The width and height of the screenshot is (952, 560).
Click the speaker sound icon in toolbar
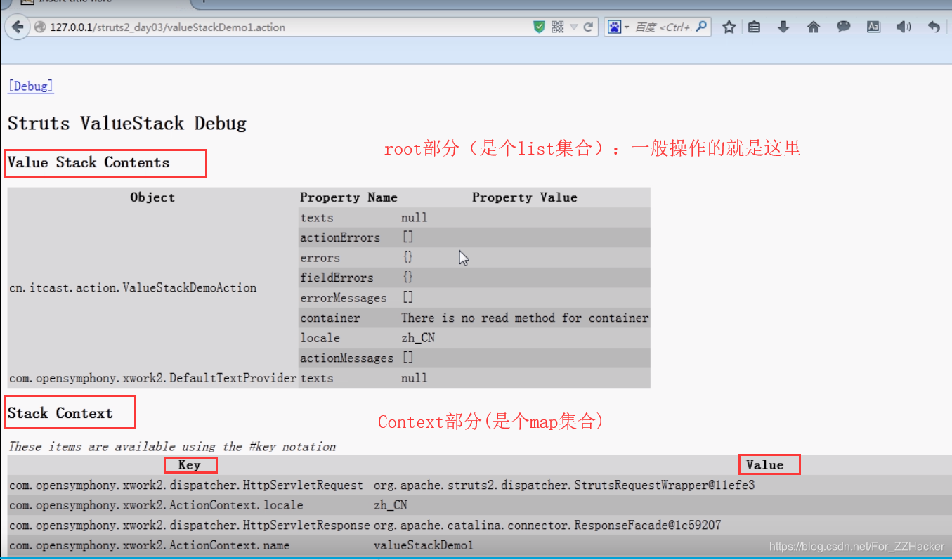point(904,27)
